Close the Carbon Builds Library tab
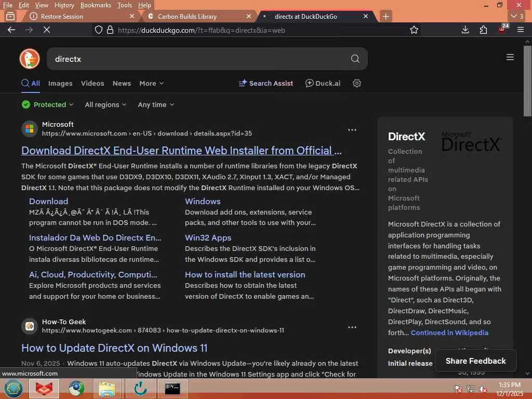Image resolution: width=532 pixels, height=399 pixels. 249,16
